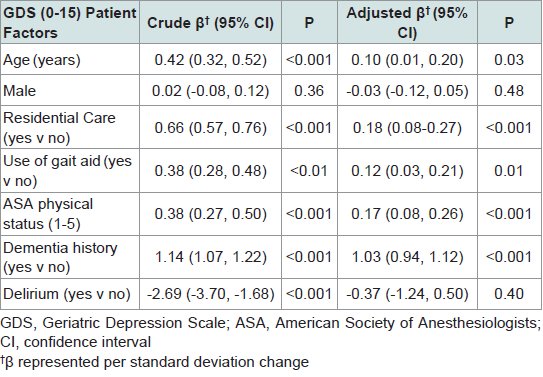
Task: Select the 'ASA physical status (1-5)' cell
Action: [70, 214]
